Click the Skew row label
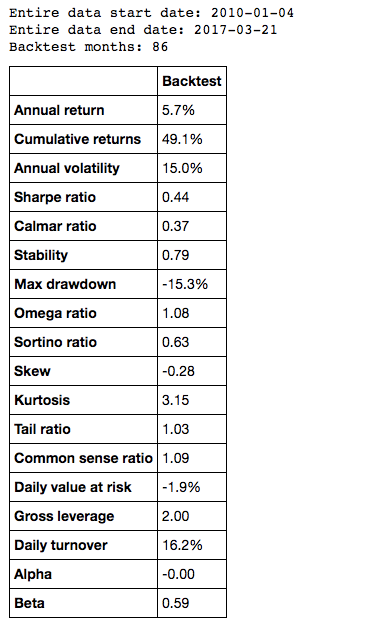 point(32,371)
